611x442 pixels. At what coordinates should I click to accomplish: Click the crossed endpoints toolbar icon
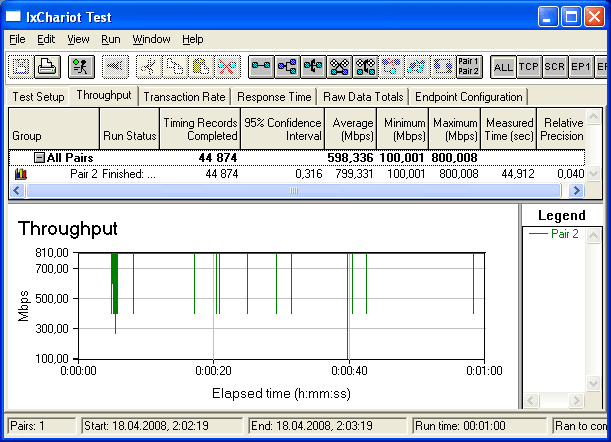pos(339,67)
